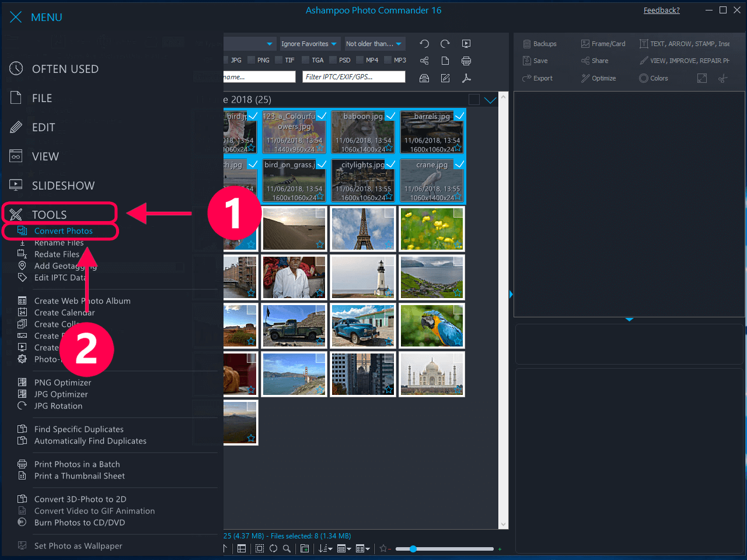Click the select-all dashed square icon
Viewport: 747px width, 560px height.
(260, 548)
